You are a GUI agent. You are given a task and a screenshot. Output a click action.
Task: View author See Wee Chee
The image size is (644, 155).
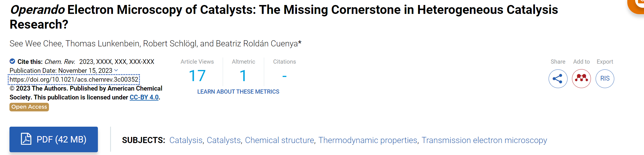[36, 44]
